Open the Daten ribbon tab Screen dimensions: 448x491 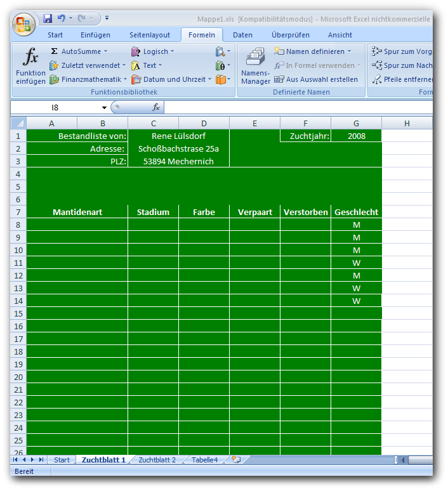point(242,35)
